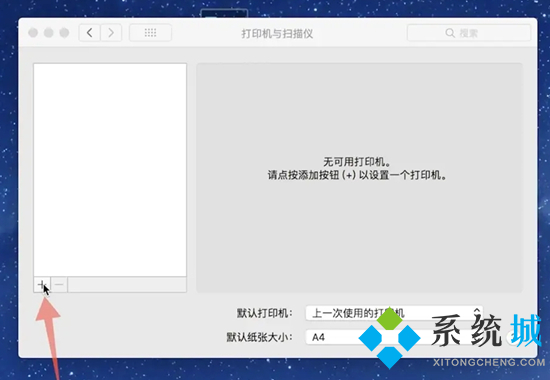Click the plus button to add printer
Screen dimensions: 550x380
42,284
